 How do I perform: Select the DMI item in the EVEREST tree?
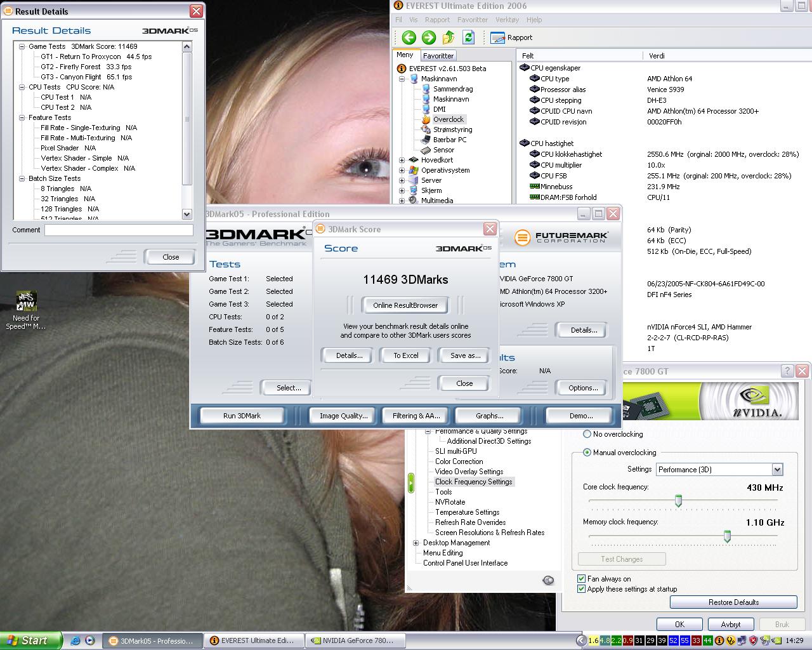(439, 109)
